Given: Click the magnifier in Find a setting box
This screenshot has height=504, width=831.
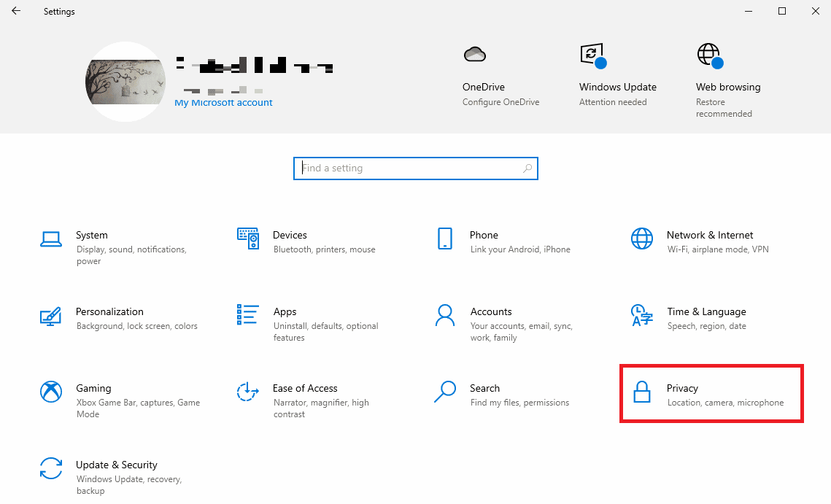Looking at the screenshot, I should (527, 168).
